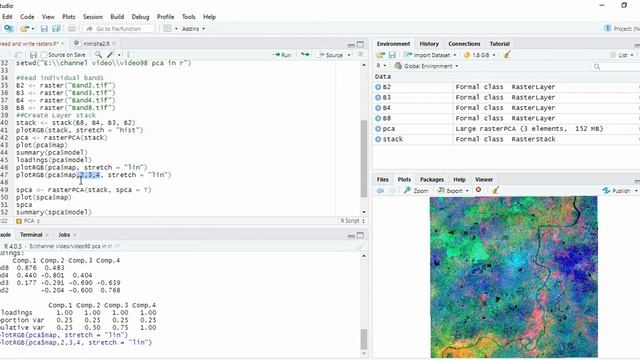Click the Environment search field
Screen dimensions: 640x360
(615, 66)
